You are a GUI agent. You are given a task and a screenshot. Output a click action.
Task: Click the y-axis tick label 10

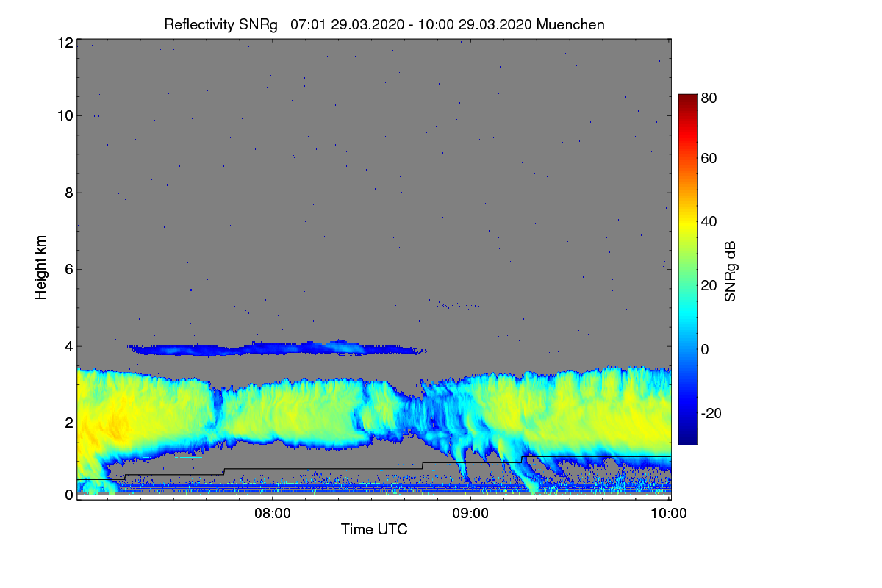(x=65, y=115)
